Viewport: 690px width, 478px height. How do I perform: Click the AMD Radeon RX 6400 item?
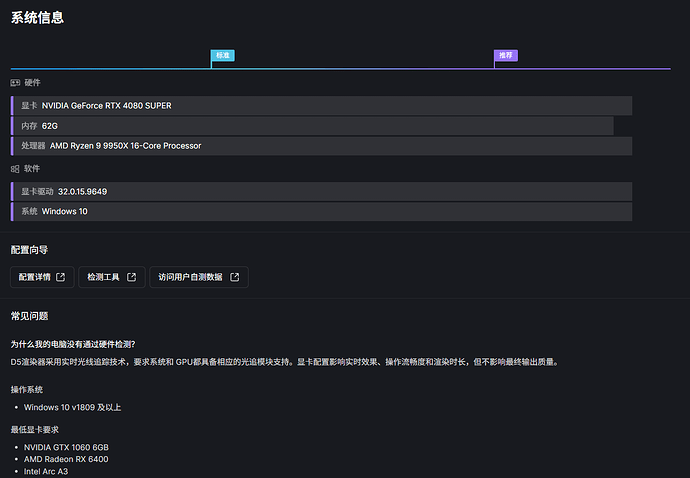[66, 459]
